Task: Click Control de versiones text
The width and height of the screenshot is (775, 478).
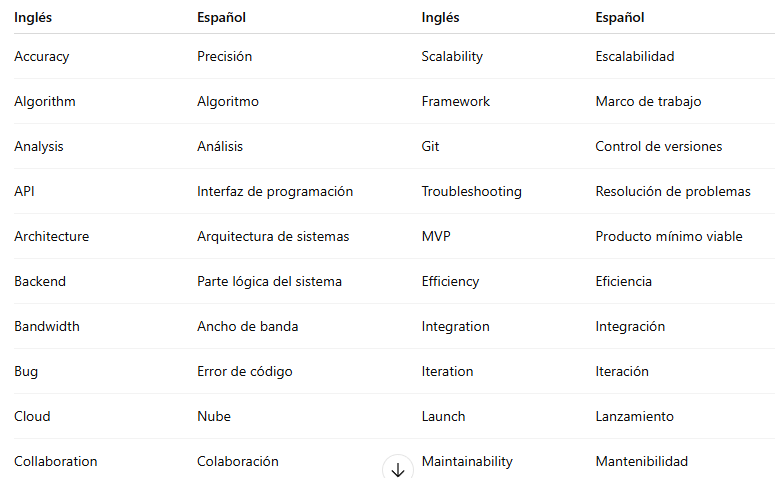Action: [659, 146]
